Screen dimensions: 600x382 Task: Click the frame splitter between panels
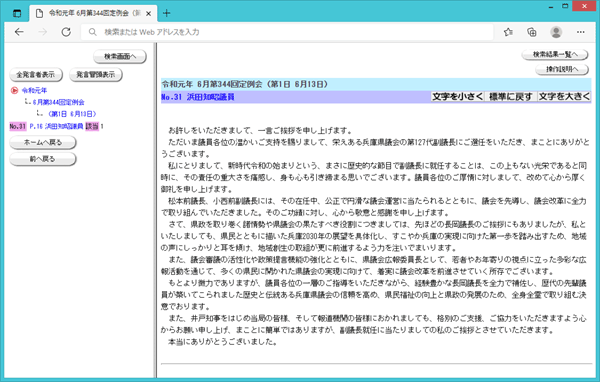point(155,211)
